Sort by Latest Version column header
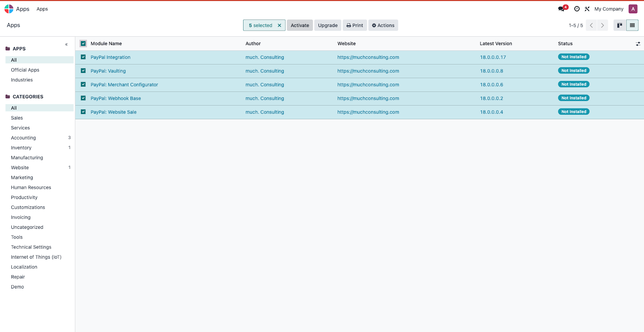 pos(496,44)
